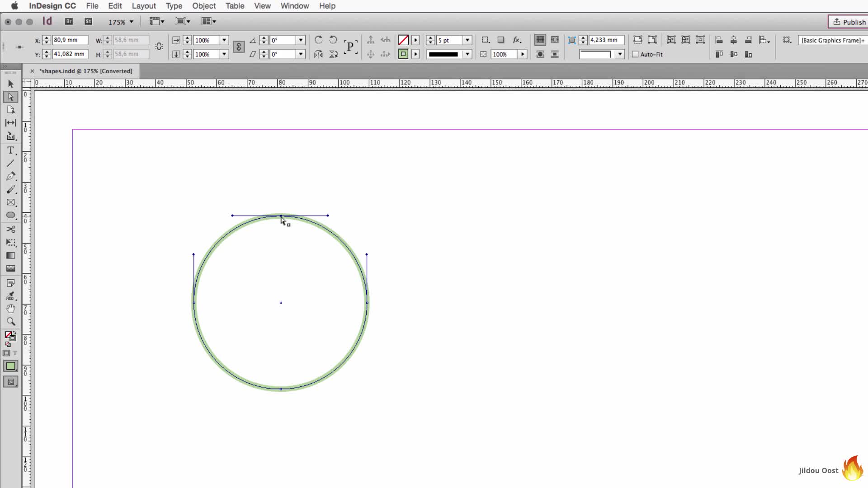Click the green stroke swatch in control bar
The image size is (868, 488).
[x=403, y=54]
